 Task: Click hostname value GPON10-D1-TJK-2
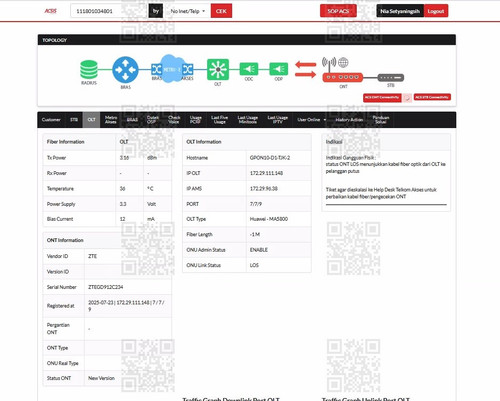(x=270, y=158)
